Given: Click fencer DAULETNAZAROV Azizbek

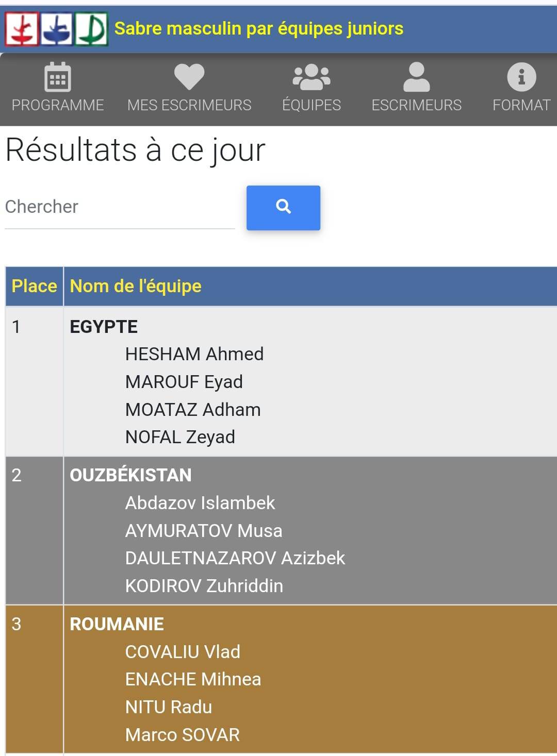Looking at the screenshot, I should (235, 558).
